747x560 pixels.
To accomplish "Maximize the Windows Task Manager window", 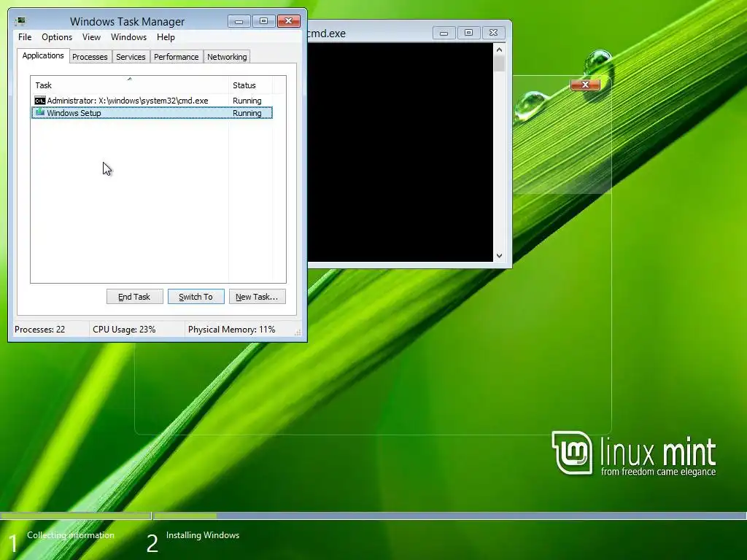I will coord(263,21).
